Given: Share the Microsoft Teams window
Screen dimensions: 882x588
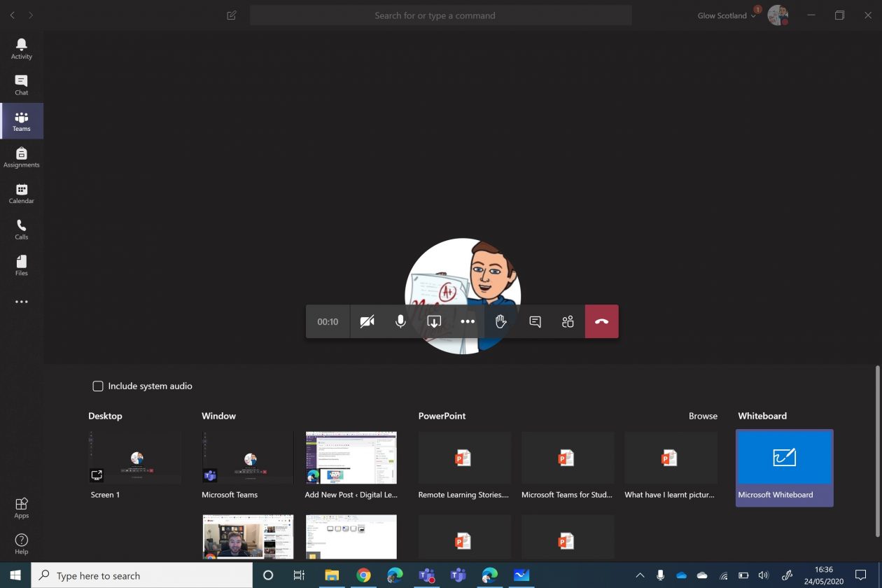Looking at the screenshot, I should 248,465.
